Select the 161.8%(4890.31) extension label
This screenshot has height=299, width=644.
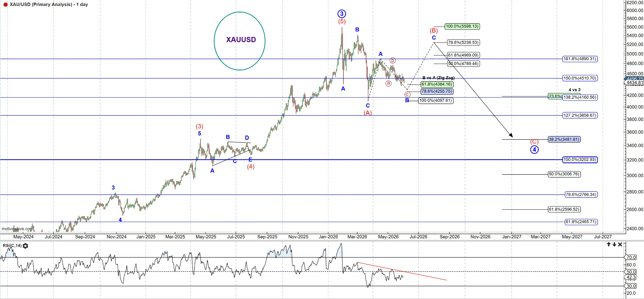tap(580, 59)
